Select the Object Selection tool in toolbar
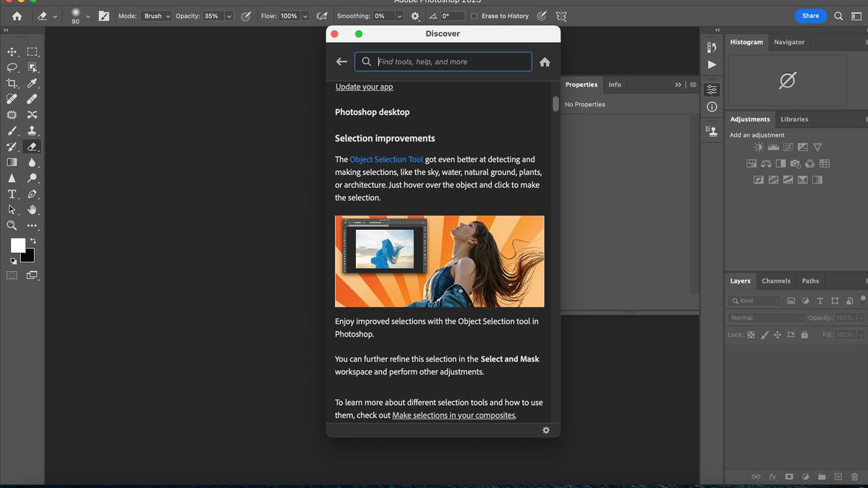Viewport: 868px width, 488px height. click(x=33, y=67)
